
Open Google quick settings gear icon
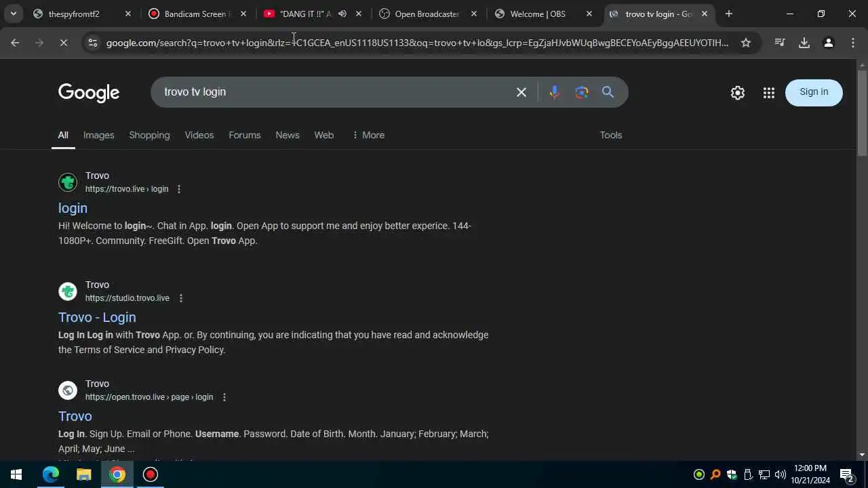738,93
